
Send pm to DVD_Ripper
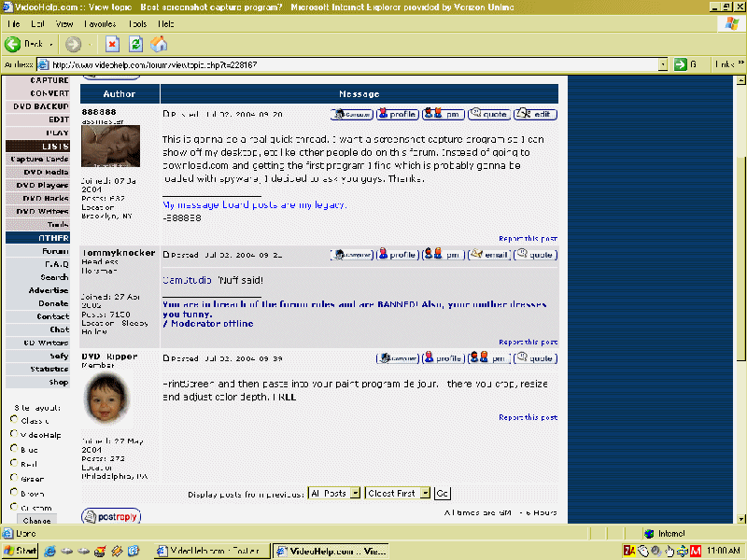[489, 358]
